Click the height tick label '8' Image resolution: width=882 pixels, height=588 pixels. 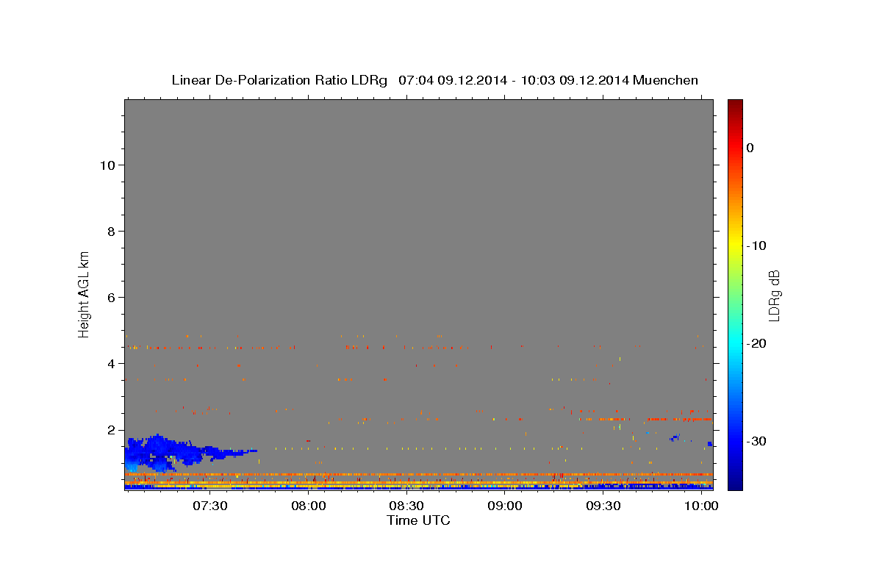[x=112, y=232]
